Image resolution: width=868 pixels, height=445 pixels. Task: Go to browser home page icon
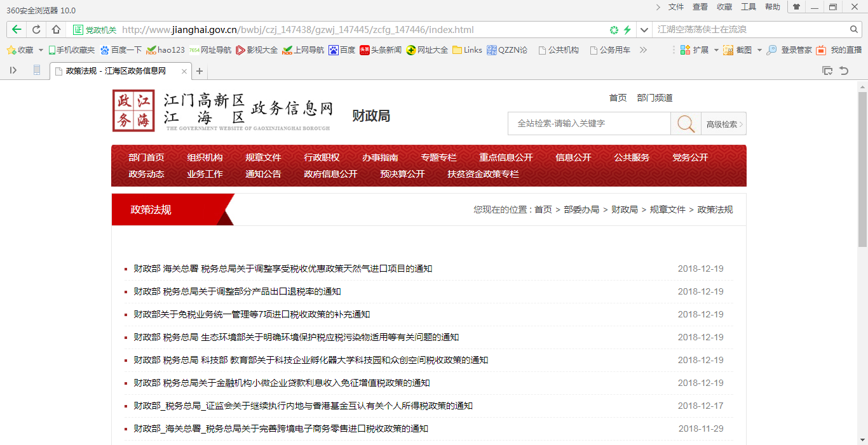pos(56,30)
